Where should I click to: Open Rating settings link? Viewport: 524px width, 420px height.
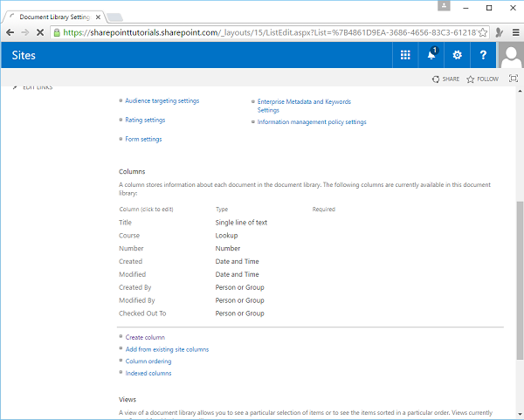[145, 120]
